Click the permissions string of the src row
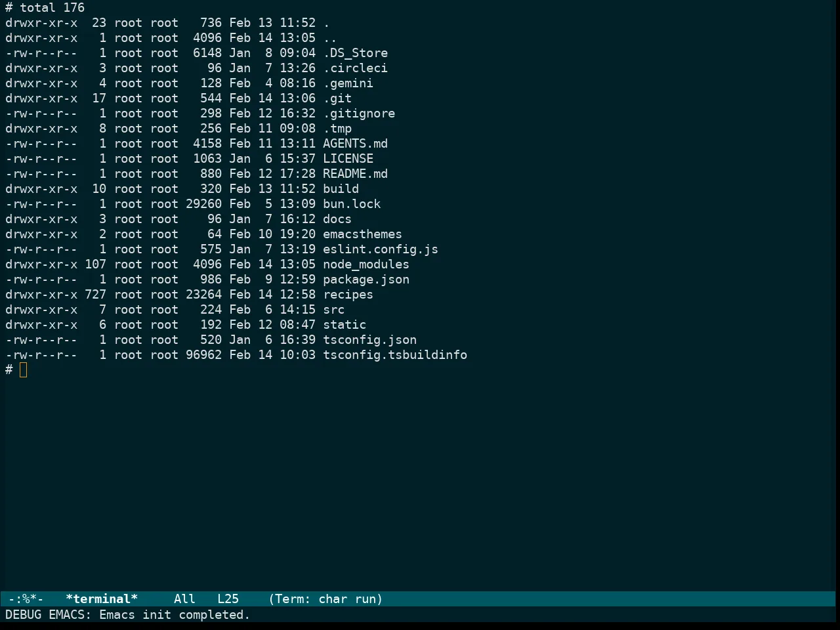The image size is (840, 630). (41, 310)
